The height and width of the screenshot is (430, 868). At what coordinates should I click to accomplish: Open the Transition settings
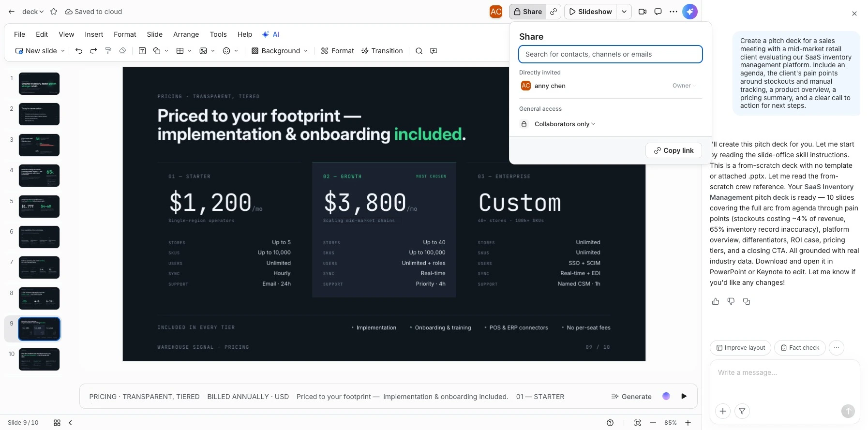click(382, 51)
